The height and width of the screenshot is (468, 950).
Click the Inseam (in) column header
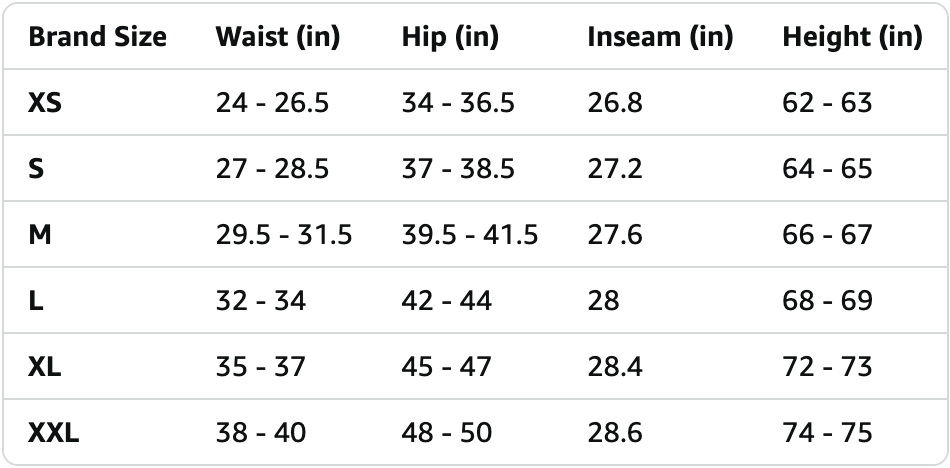(660, 38)
